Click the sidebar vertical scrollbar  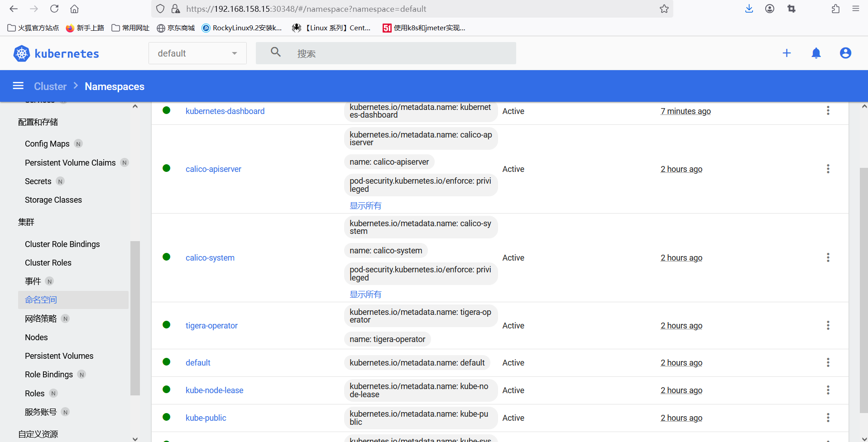pyautogui.click(x=135, y=318)
